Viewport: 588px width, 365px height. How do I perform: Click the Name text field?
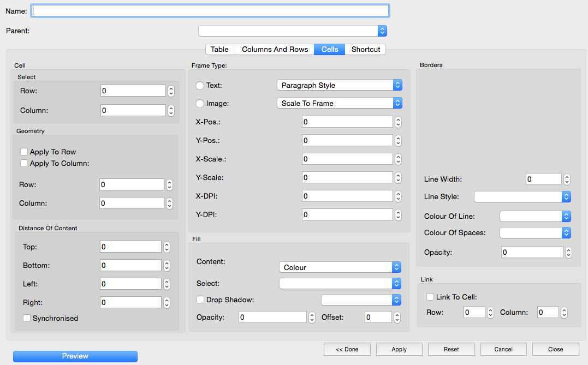[x=210, y=11]
